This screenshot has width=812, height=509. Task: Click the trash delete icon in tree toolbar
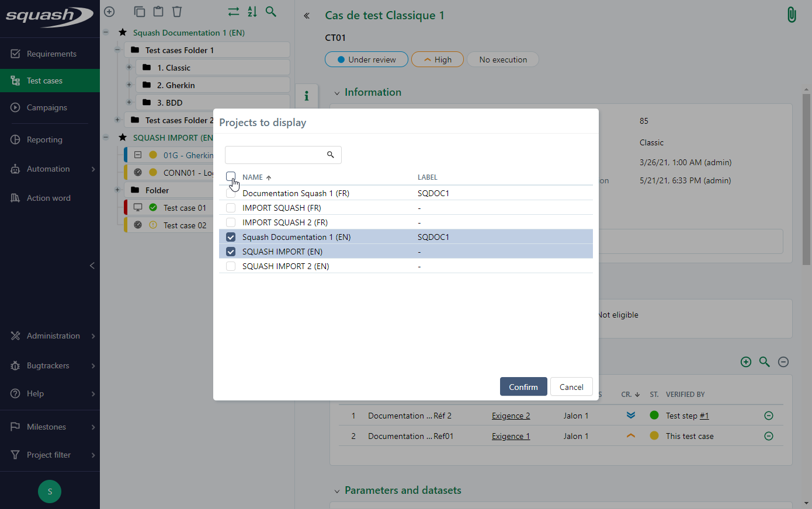coord(177,12)
